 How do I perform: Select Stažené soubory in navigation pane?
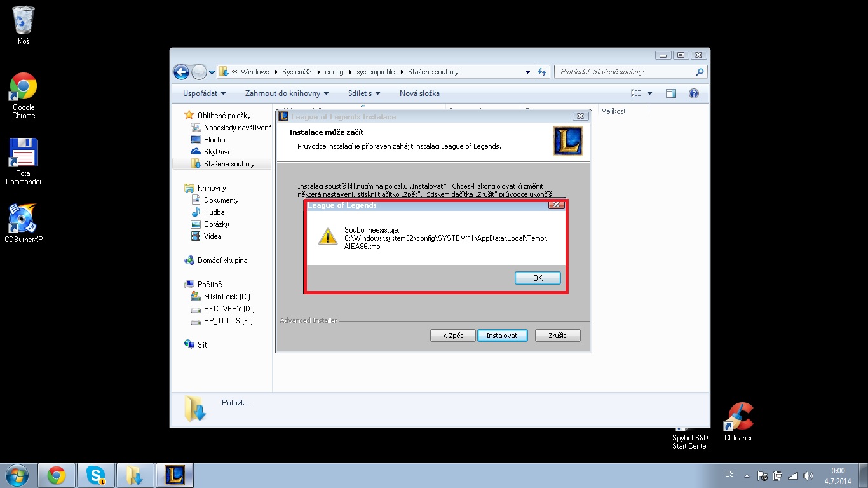(222, 164)
